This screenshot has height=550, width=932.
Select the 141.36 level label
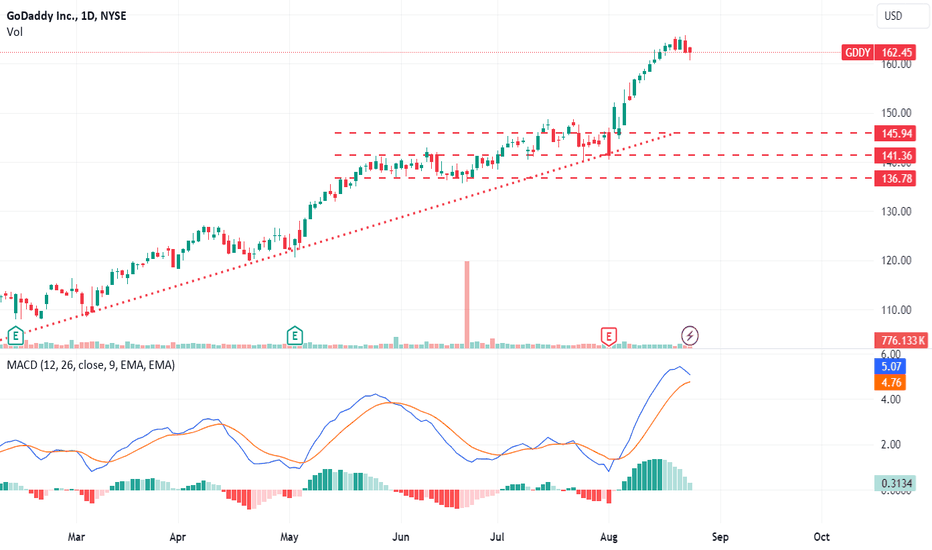point(896,156)
